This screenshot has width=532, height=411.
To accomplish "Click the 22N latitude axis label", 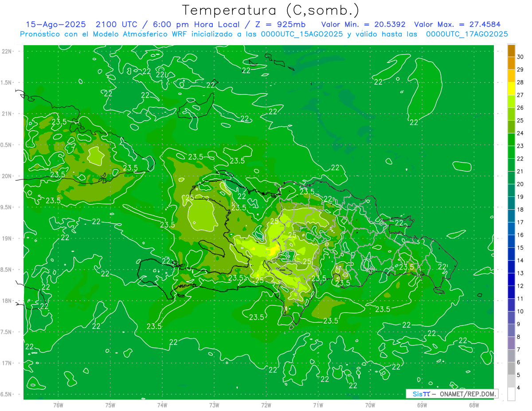I will (8, 51).
